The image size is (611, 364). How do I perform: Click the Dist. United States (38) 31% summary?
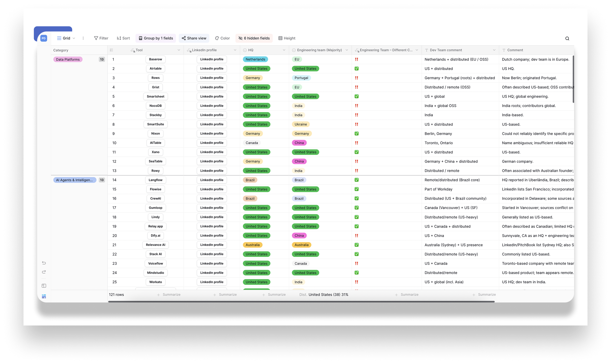[x=324, y=294]
